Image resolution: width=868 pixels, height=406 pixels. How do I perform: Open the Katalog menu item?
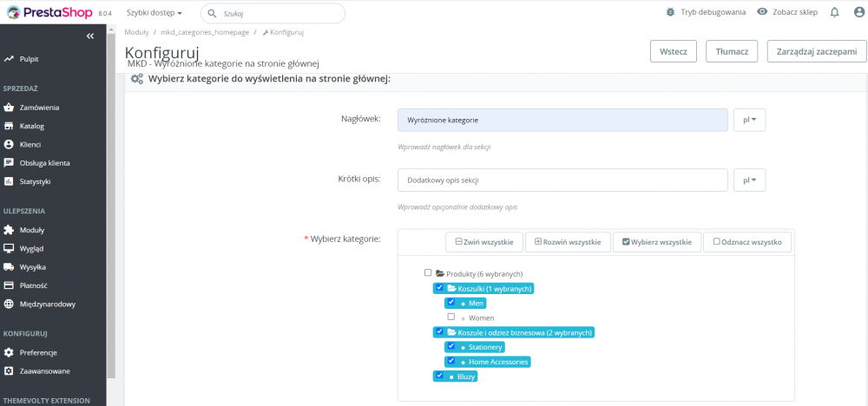pyautogui.click(x=31, y=126)
